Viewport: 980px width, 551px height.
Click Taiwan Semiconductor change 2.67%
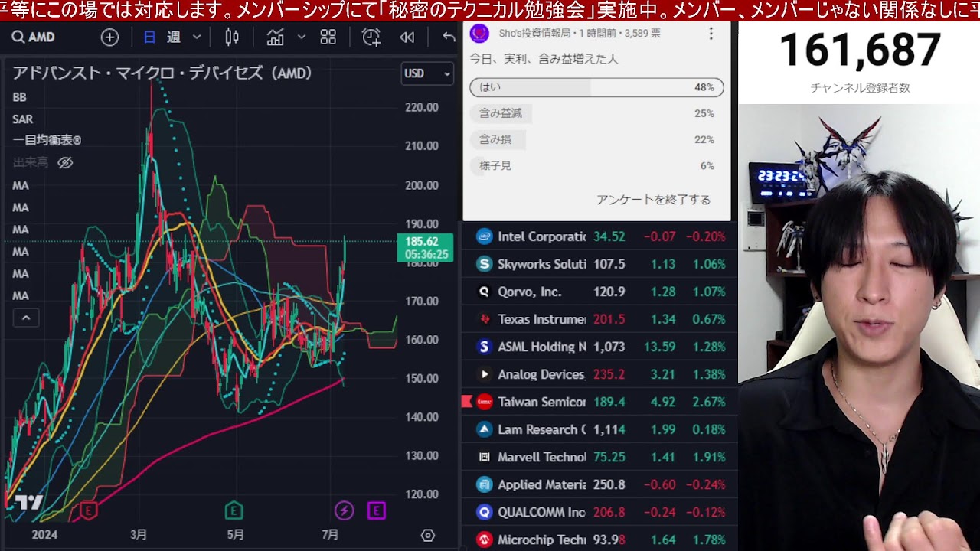(709, 402)
